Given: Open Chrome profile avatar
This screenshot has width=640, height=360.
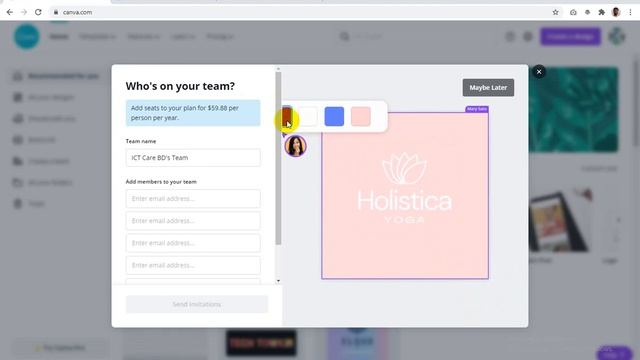Looking at the screenshot, I should click(616, 12).
